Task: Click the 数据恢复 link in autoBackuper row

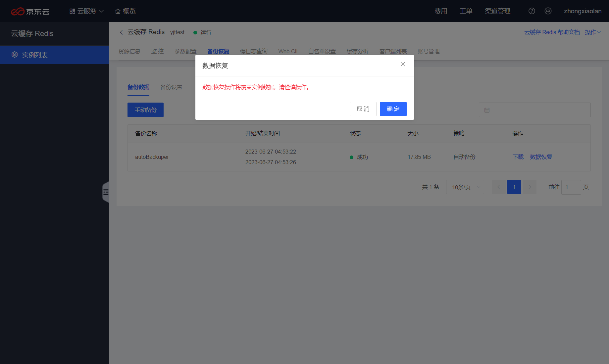Action: (x=541, y=157)
